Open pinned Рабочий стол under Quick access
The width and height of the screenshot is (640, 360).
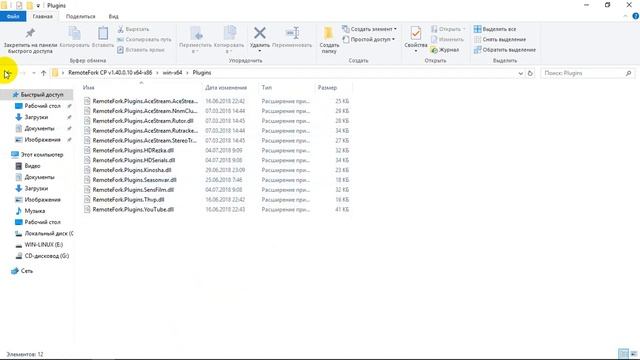(x=42, y=106)
